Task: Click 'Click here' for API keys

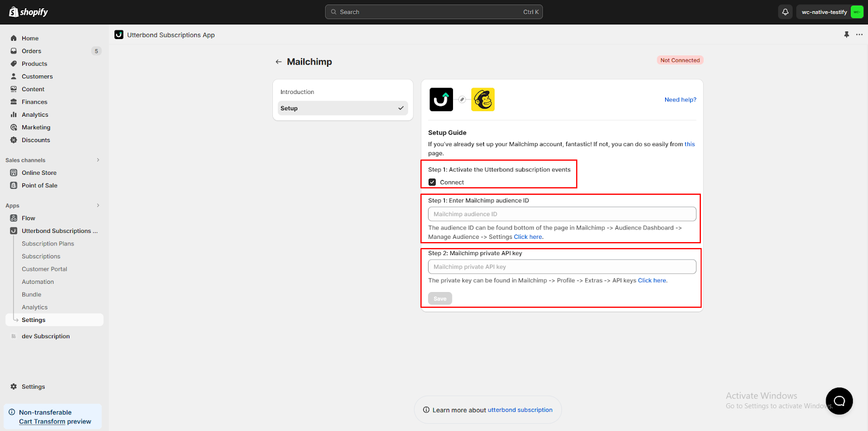Action: pos(652,281)
